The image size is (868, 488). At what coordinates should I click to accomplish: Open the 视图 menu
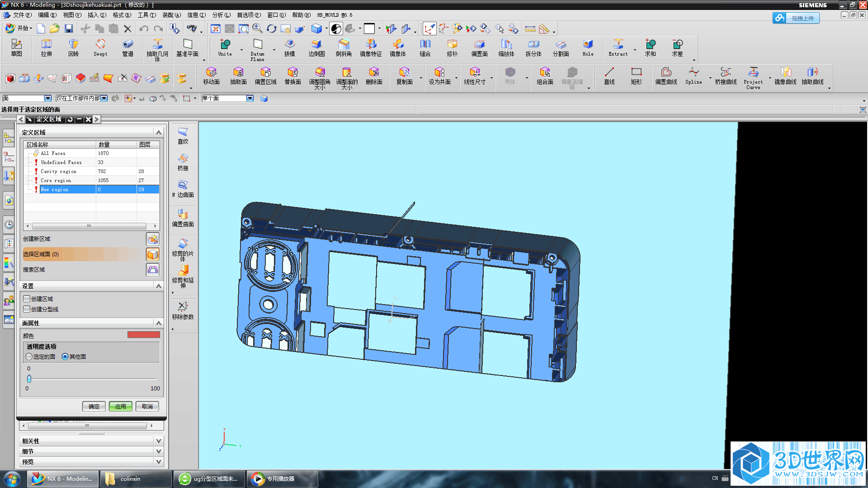(x=72, y=15)
